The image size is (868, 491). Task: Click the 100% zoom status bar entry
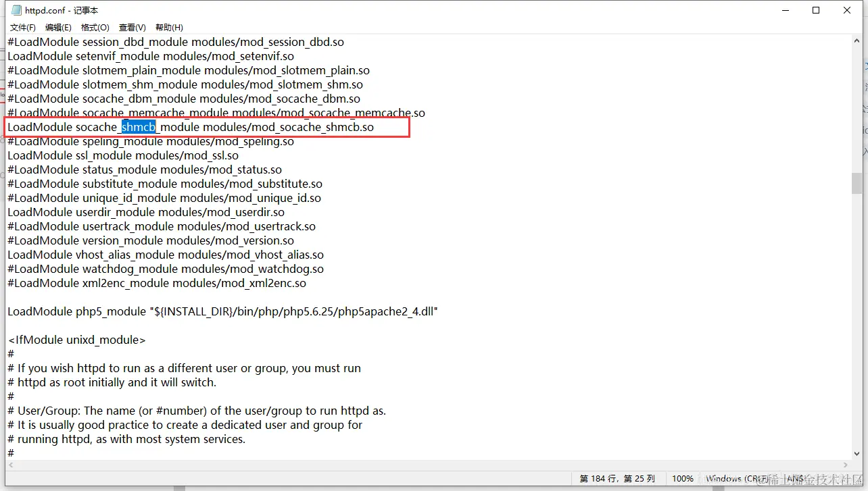tap(683, 478)
